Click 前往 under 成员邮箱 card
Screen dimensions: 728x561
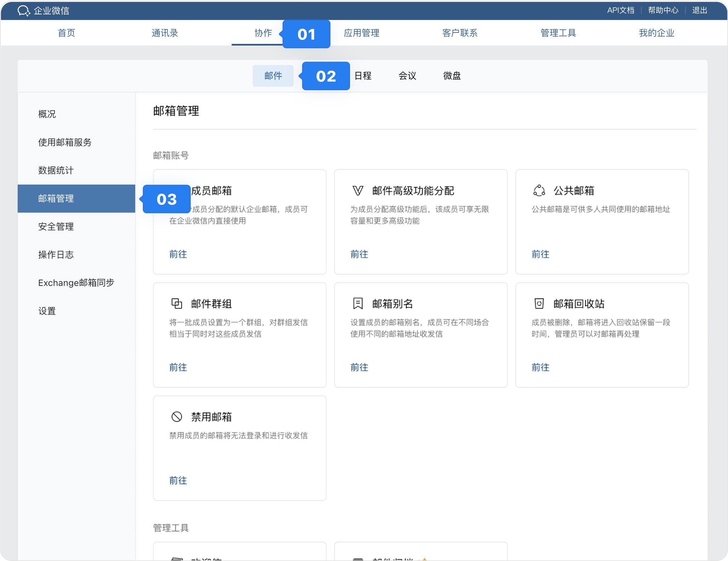(178, 254)
